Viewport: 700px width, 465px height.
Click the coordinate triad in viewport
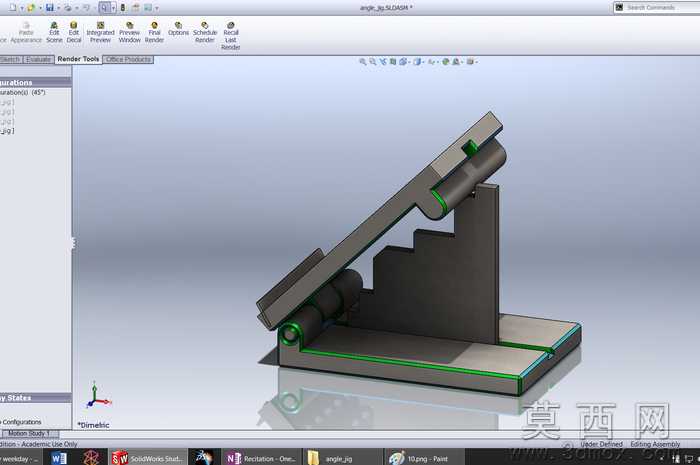coord(97,395)
